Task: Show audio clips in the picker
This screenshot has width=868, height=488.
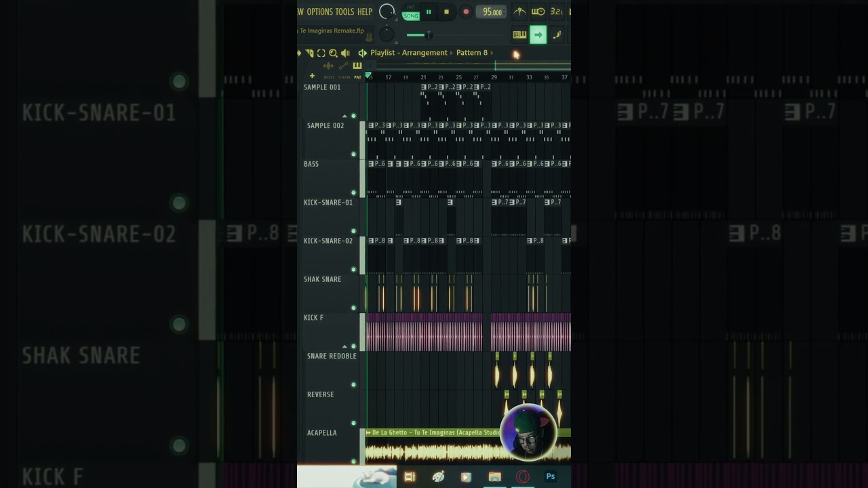Action: coord(328,66)
